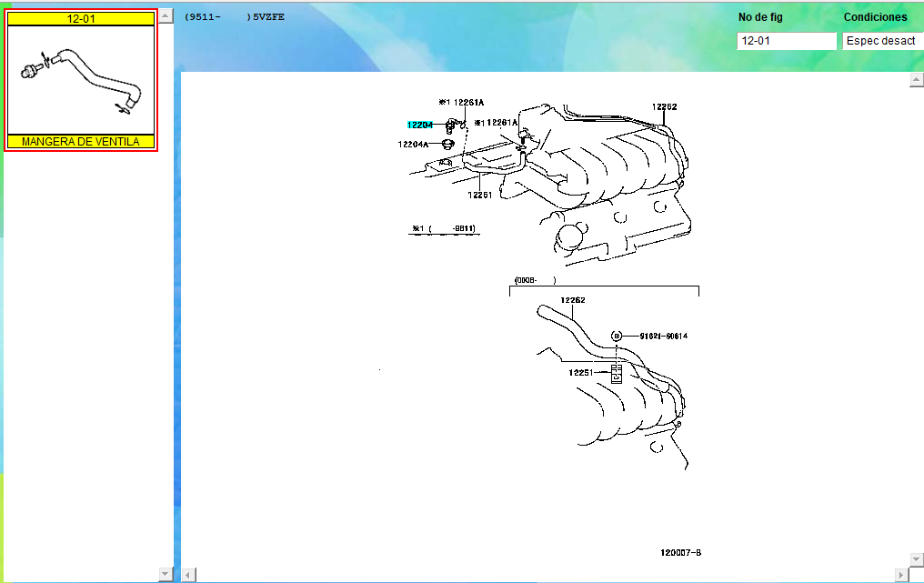924x583 pixels.
Task: Select the 12204A part label
Action: [x=412, y=144]
